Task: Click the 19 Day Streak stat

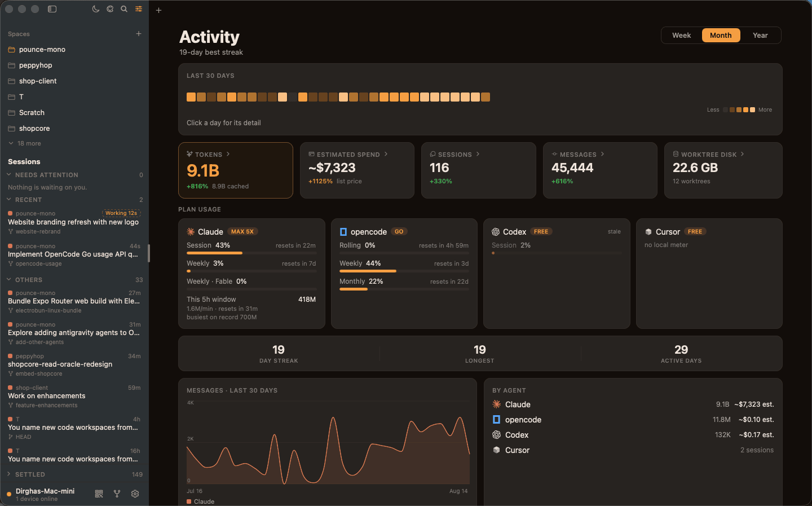Action: (x=279, y=354)
